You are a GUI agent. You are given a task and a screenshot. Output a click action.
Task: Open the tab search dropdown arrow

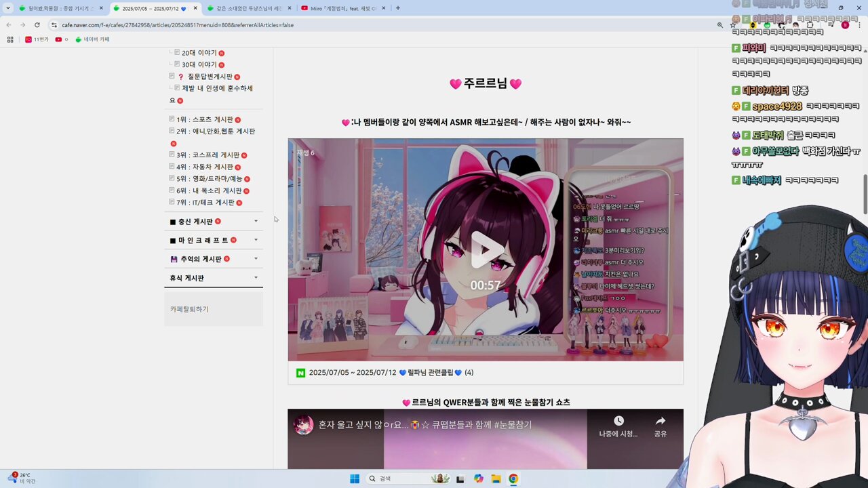click(x=7, y=8)
